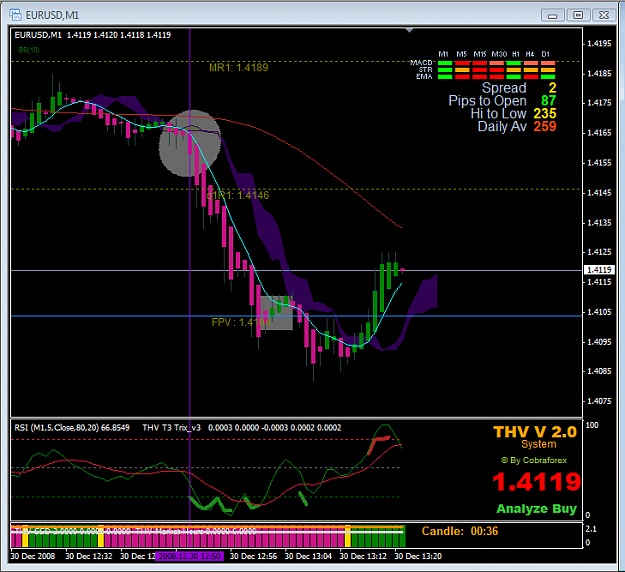Click the Pips to Open label
The width and height of the screenshot is (625, 572).
coord(487,101)
